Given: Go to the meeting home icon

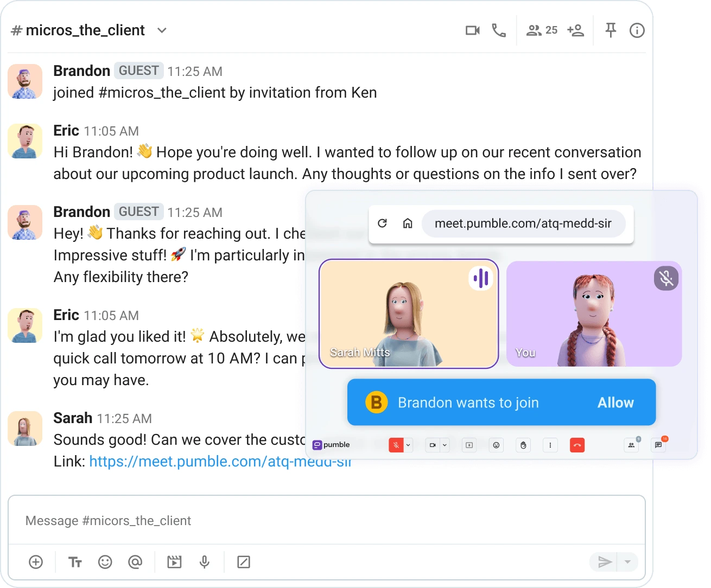Looking at the screenshot, I should coord(408,223).
